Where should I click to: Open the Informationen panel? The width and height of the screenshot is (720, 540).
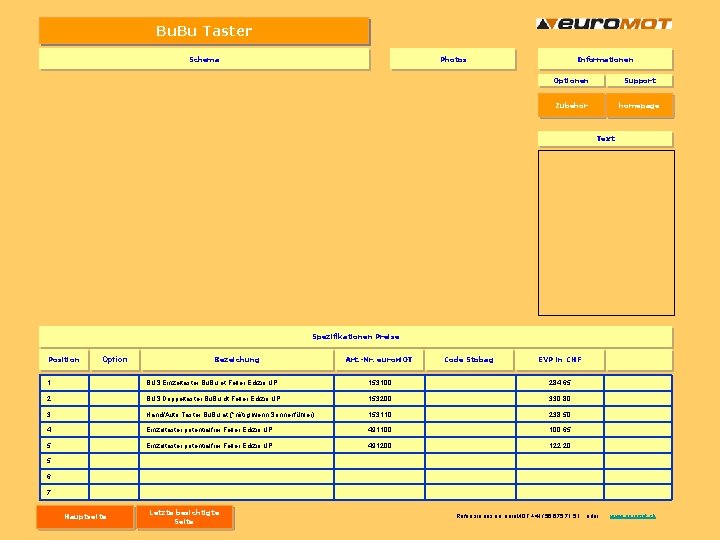[x=605, y=59]
